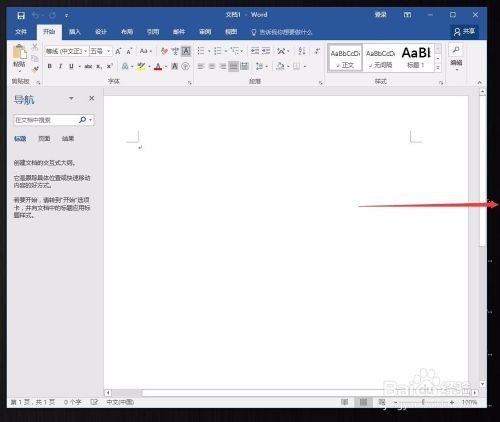Click the Clear Formatting eraser icon

tap(164, 51)
